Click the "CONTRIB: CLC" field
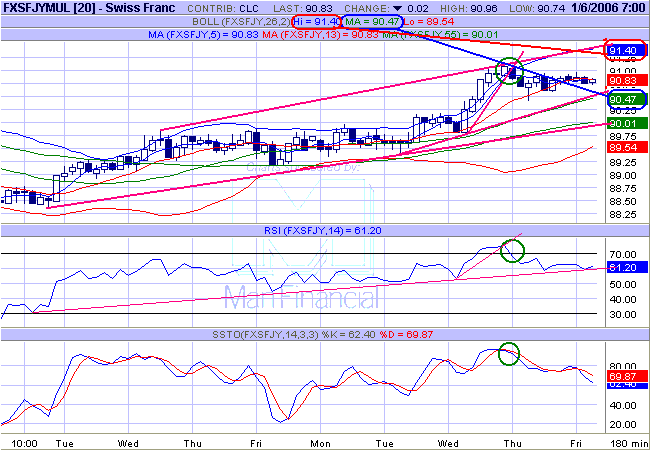Image resolution: width=650 pixels, height=450 pixels. click(x=223, y=8)
